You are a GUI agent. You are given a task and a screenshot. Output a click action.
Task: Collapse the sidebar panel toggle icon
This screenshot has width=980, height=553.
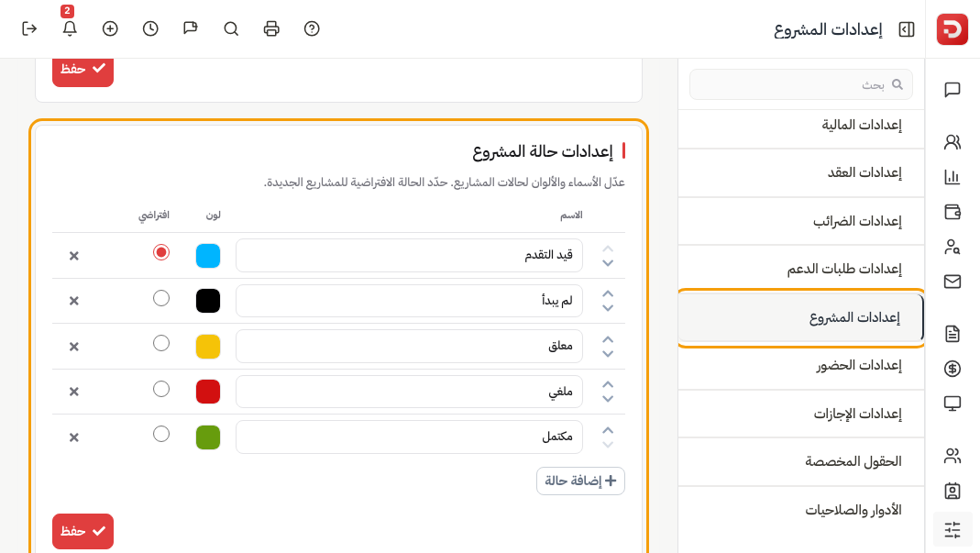[907, 29]
